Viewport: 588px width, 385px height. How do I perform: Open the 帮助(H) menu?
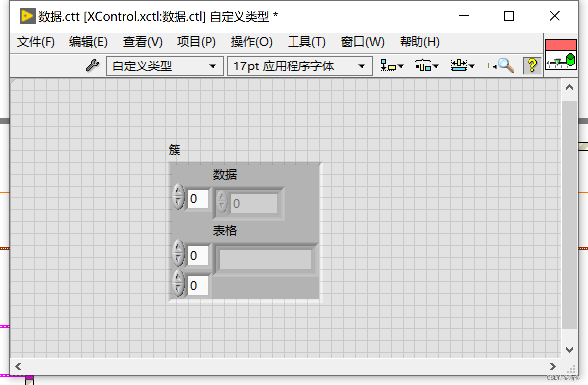pyautogui.click(x=419, y=42)
